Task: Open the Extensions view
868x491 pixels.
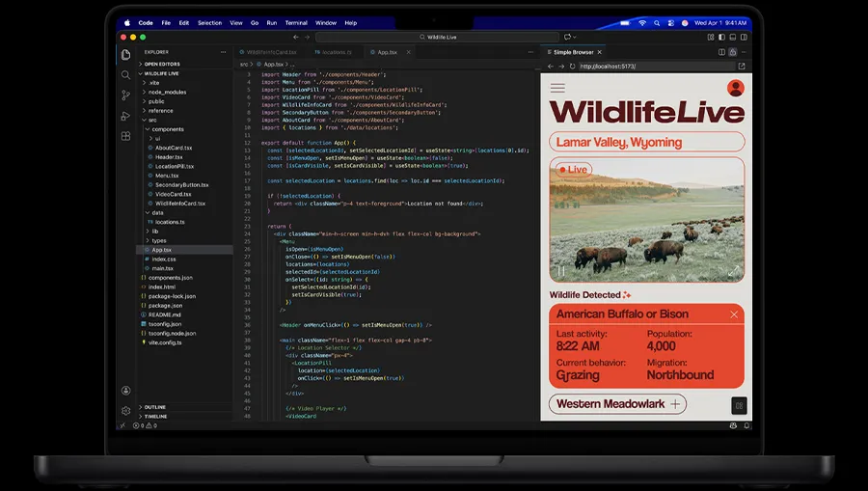Action: [125, 136]
